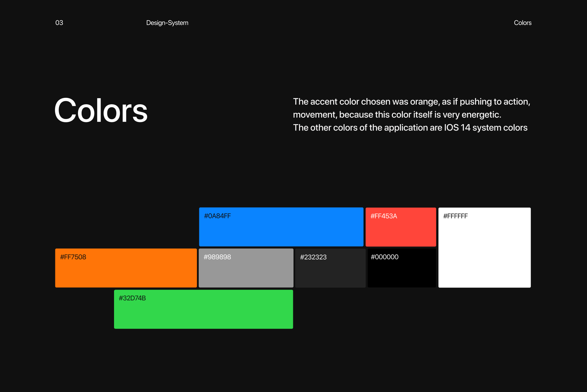Click the #0A84FF hex code text
The width and height of the screenshot is (587, 392).
pos(217,216)
